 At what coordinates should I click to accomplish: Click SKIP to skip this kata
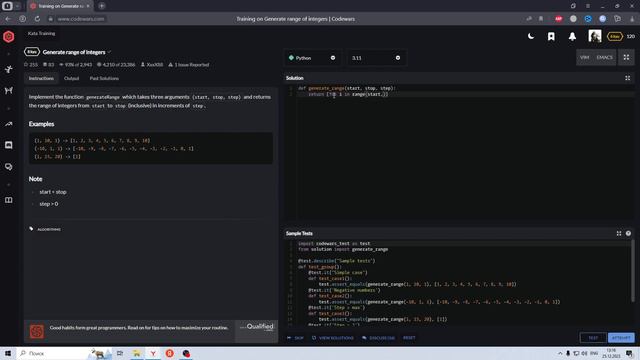(x=296, y=338)
